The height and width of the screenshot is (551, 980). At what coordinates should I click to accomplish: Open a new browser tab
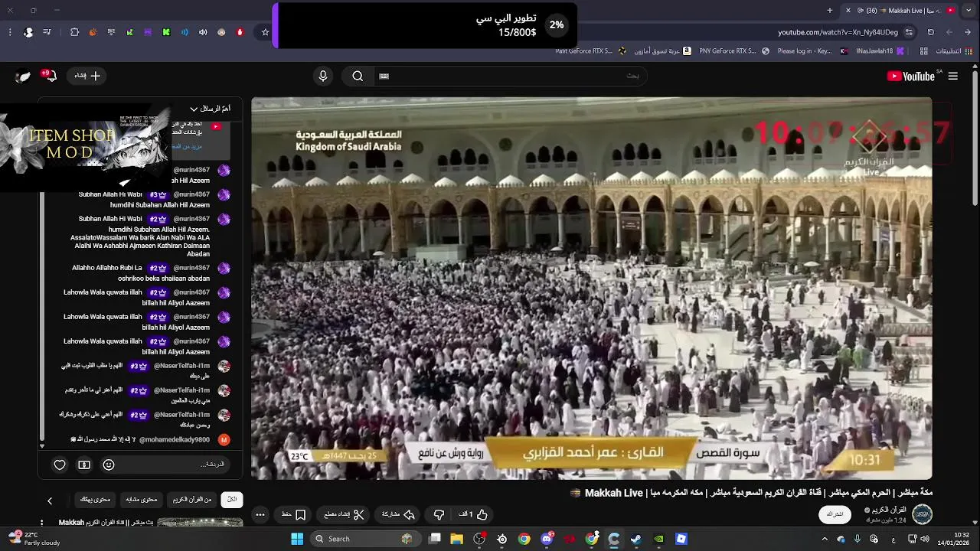[x=830, y=11]
